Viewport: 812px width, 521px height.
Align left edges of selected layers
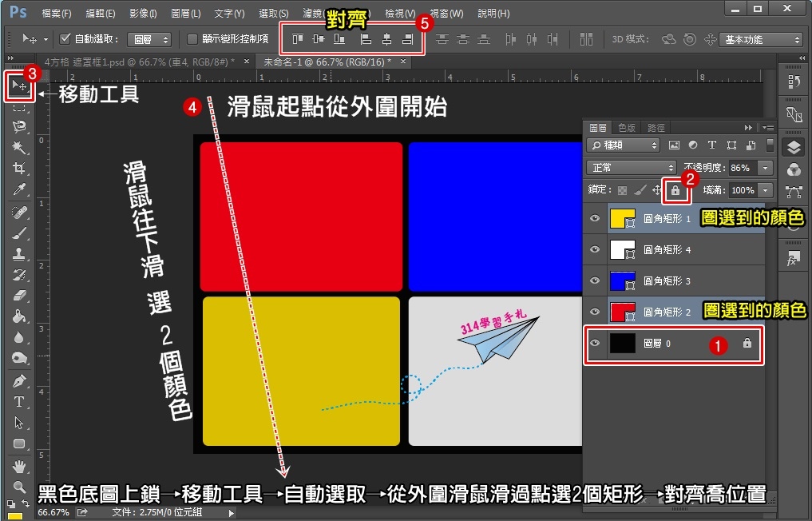[x=366, y=39]
